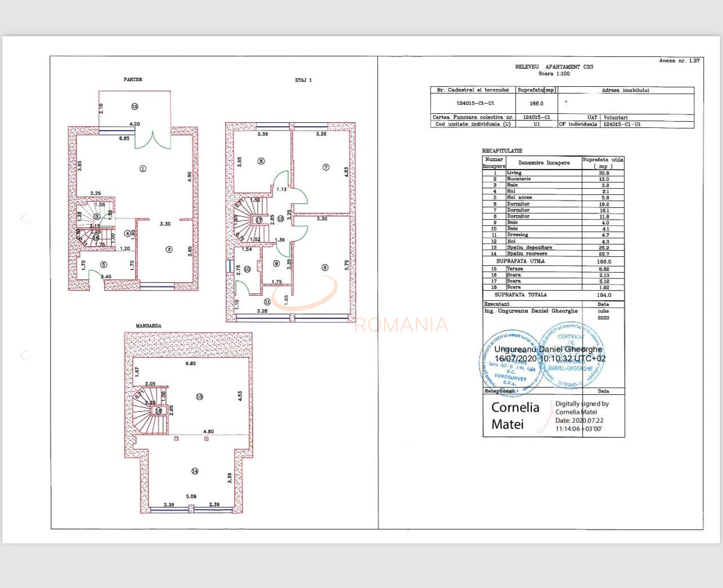
Task: Select room marker 13 in the attic plan
Action: [x=199, y=397]
